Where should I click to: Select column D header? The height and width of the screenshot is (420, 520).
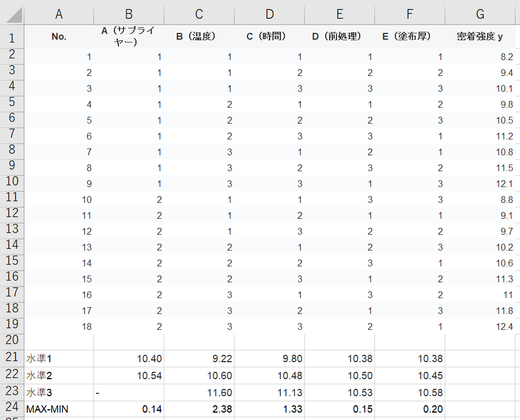pos(269,14)
